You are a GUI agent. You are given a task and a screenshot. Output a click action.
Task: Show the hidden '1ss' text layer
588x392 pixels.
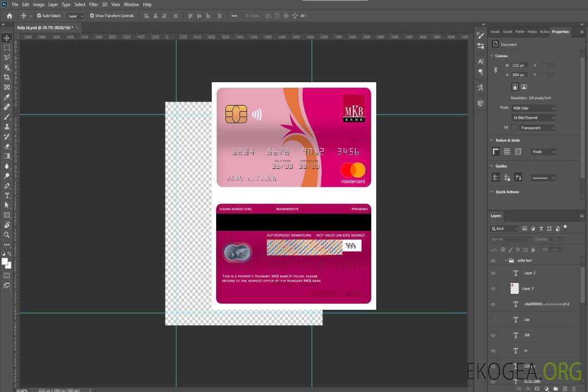coord(493,320)
